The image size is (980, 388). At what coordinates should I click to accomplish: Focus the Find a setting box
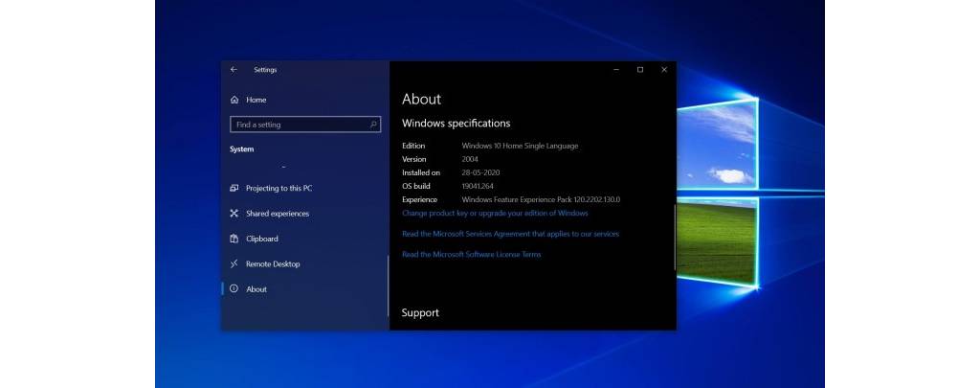coord(305,125)
